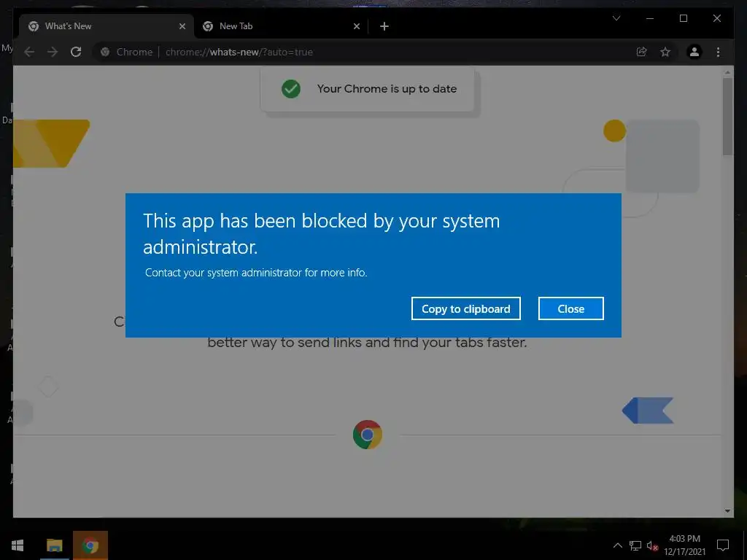This screenshot has width=747, height=560.
Task: Minimize the Chrome window
Action: [650, 18]
